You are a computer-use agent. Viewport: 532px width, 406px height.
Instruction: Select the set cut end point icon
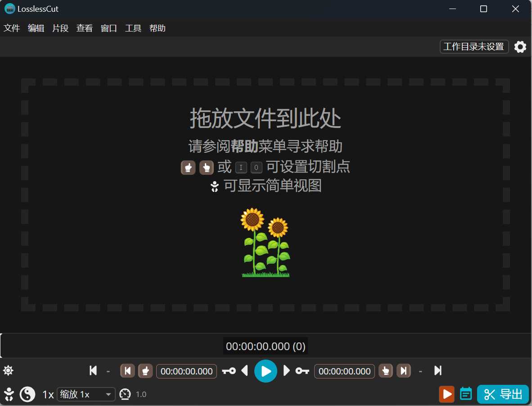385,371
